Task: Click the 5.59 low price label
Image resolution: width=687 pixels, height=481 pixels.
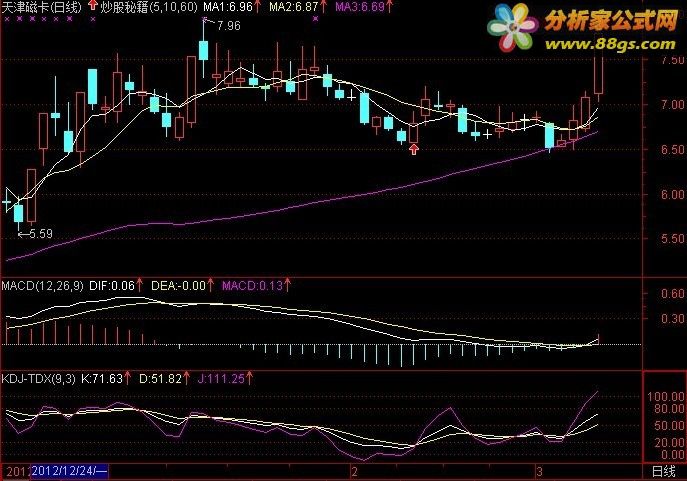Action: click(41, 234)
